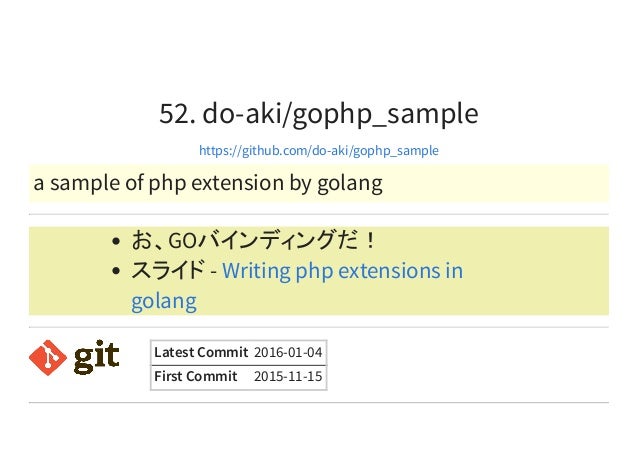Click the red git diamond logo icon

click(x=48, y=358)
